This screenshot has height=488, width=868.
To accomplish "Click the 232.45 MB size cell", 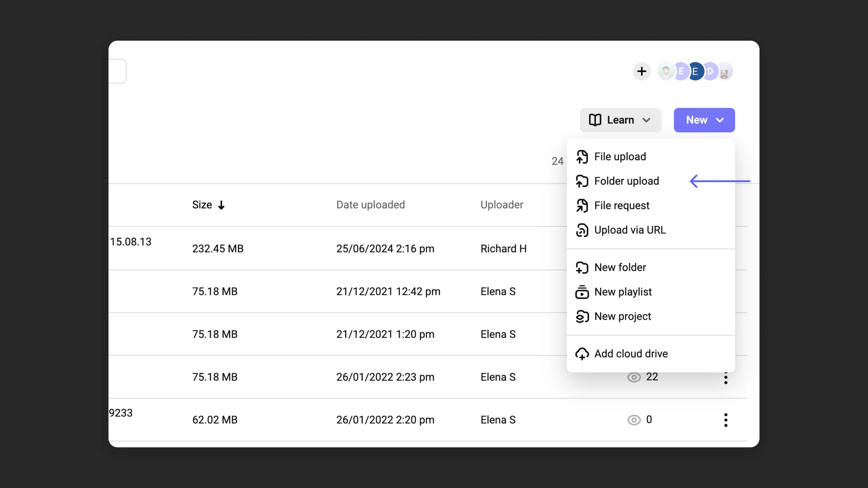I will click(218, 249).
